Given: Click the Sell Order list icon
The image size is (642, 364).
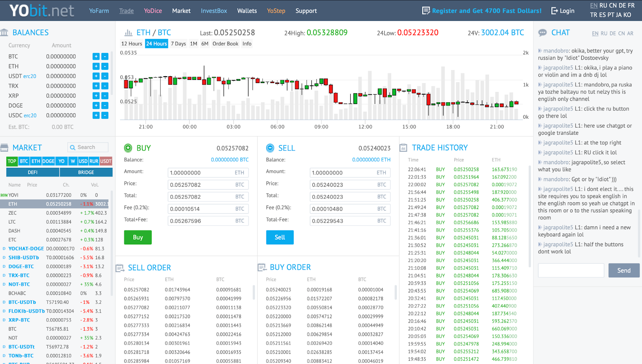Looking at the screenshot, I should pyautogui.click(x=120, y=268).
